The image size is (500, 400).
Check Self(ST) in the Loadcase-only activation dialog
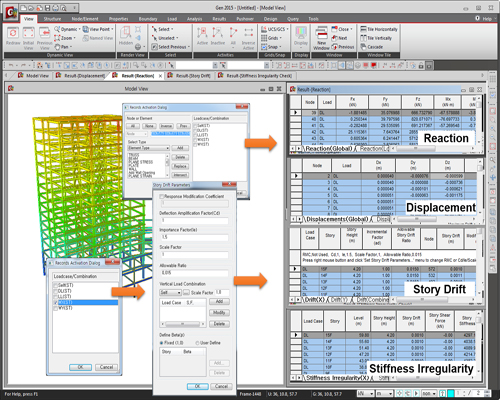point(56,285)
